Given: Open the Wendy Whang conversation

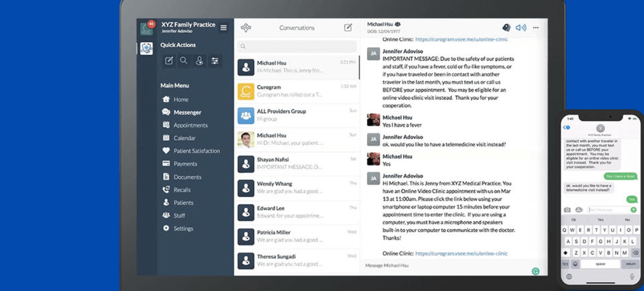Looking at the screenshot, I should (x=297, y=188).
